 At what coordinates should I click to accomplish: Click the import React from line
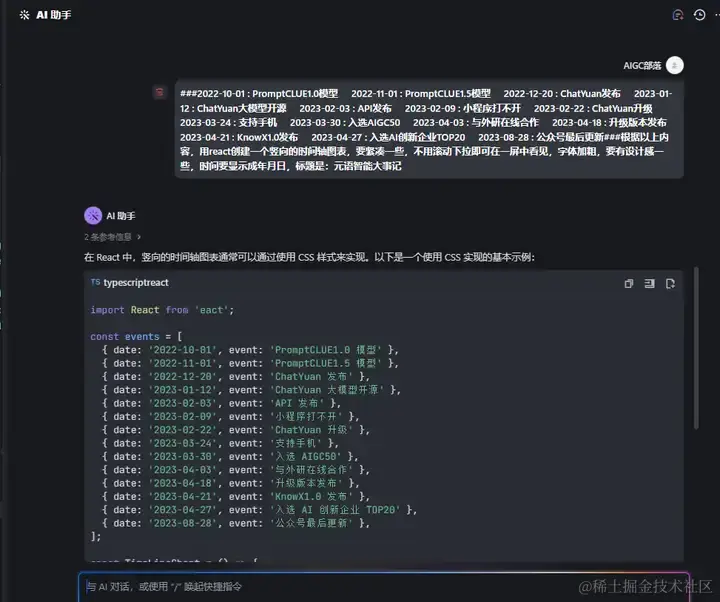(x=162, y=310)
